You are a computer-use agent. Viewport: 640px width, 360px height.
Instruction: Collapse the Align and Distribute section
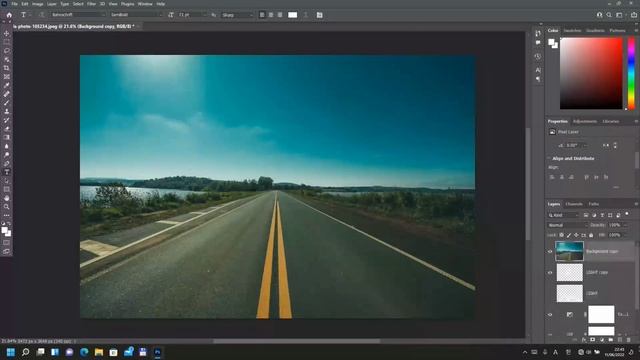click(x=549, y=158)
